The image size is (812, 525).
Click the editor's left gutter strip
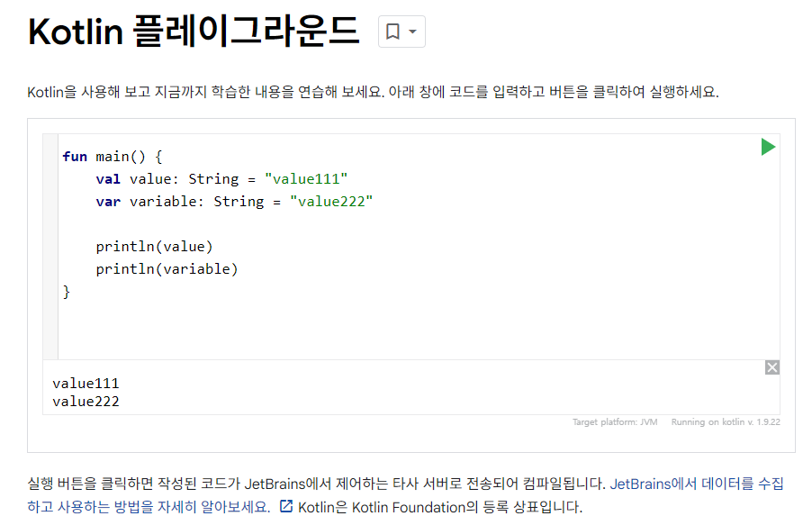click(x=50, y=247)
